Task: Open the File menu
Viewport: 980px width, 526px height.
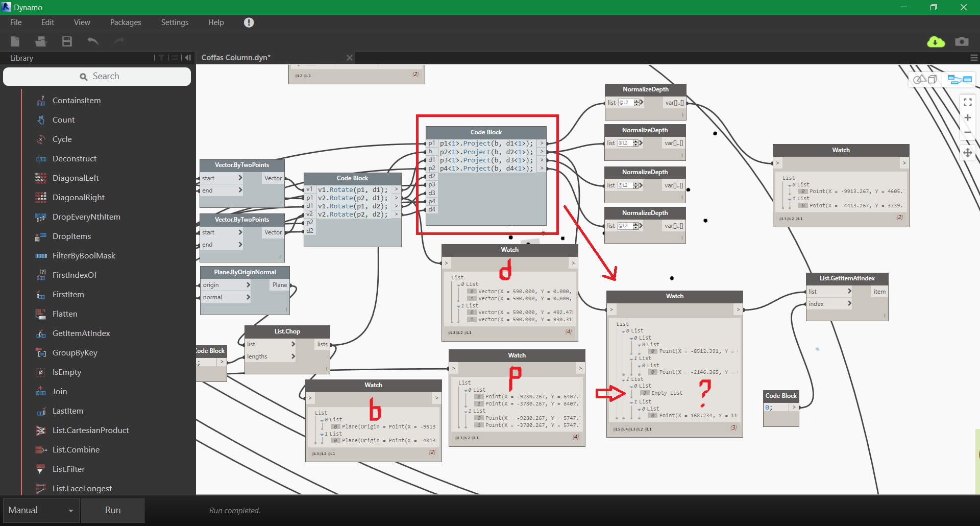Action: [x=16, y=22]
